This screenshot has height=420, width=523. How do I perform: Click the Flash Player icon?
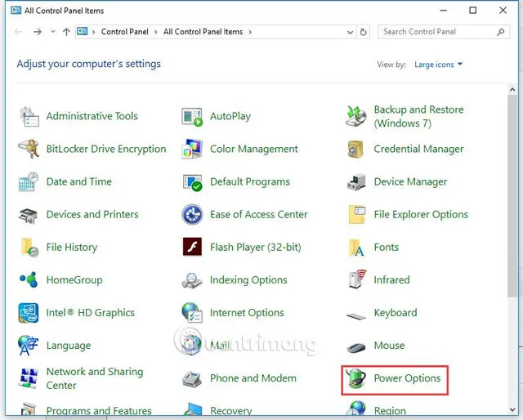pyautogui.click(x=192, y=248)
